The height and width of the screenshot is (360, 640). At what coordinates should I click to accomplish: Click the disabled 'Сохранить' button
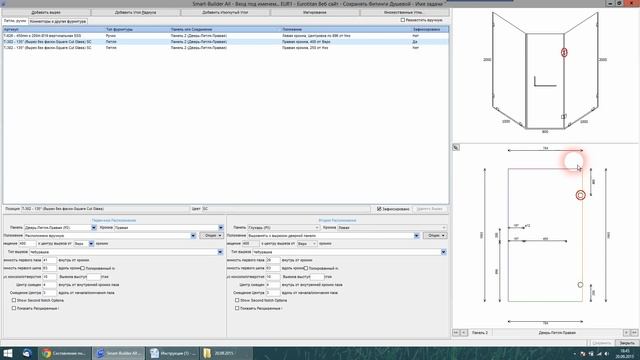point(602,343)
